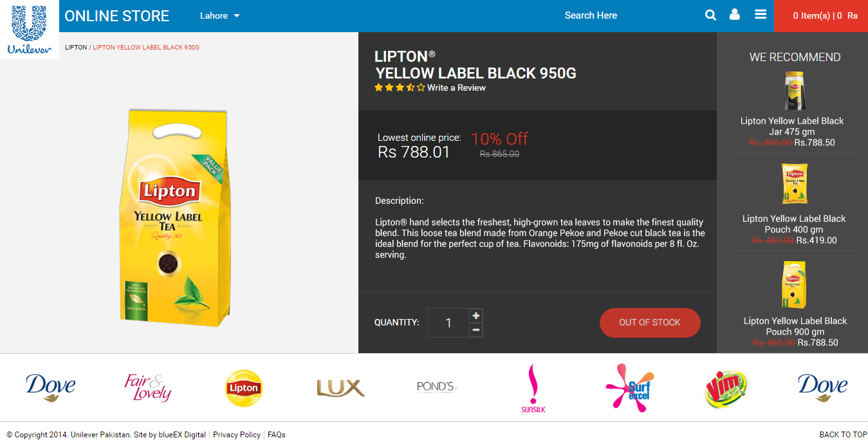Open the Vim brand logo
This screenshot has height=447, width=868.
726,388
